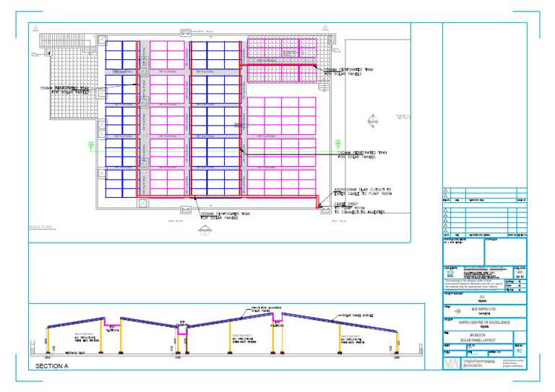This screenshot has height=392, width=555.
Task: Click the B6 BLOCK title text
Action: pos(478,335)
